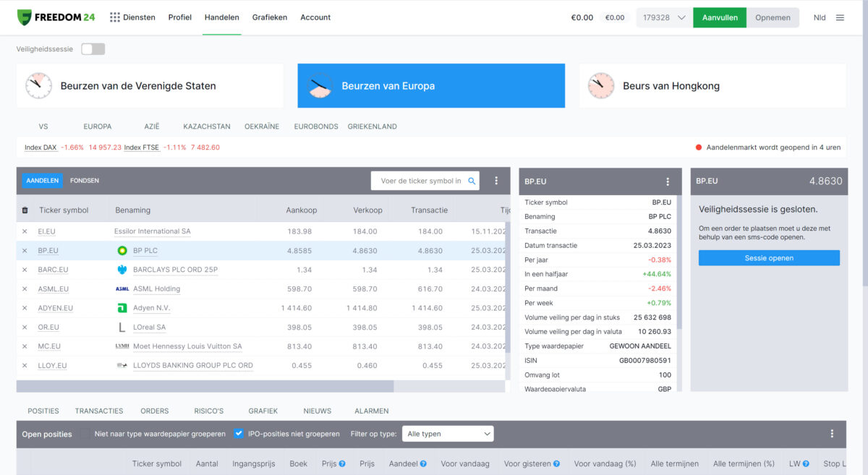Click the search magnifier in ticker field
The width and height of the screenshot is (868, 475).
[x=472, y=181]
